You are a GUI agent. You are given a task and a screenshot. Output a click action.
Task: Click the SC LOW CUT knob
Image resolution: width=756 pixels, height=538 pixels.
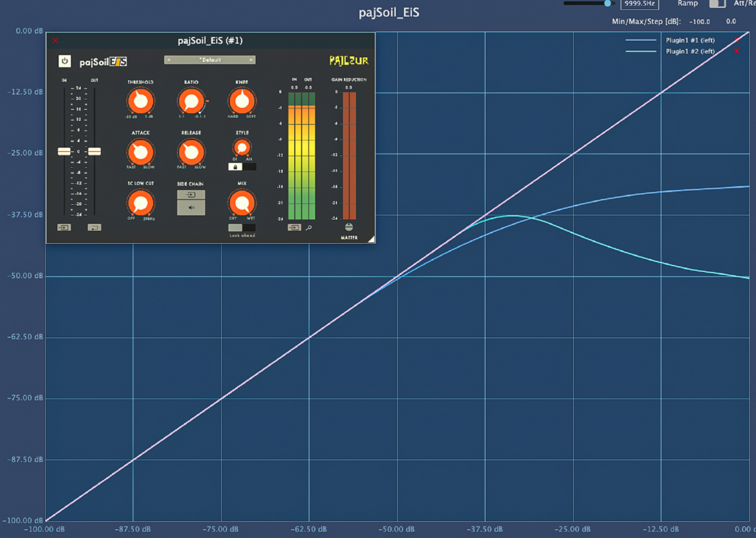pyautogui.click(x=140, y=203)
